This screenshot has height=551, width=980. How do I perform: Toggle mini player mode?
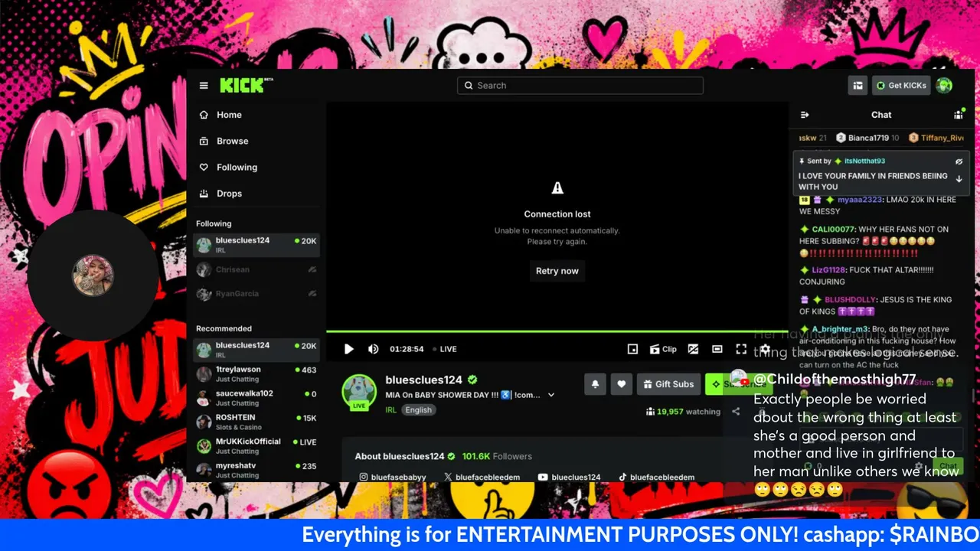[x=632, y=349]
